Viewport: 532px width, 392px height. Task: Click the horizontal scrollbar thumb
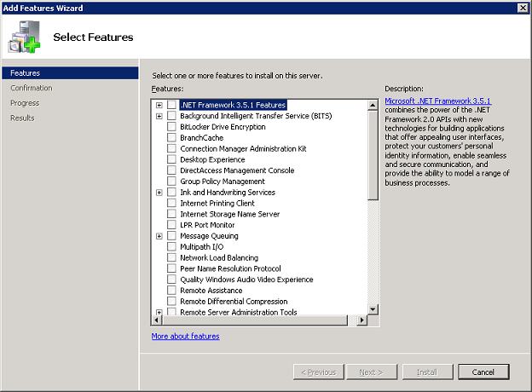[255, 320]
